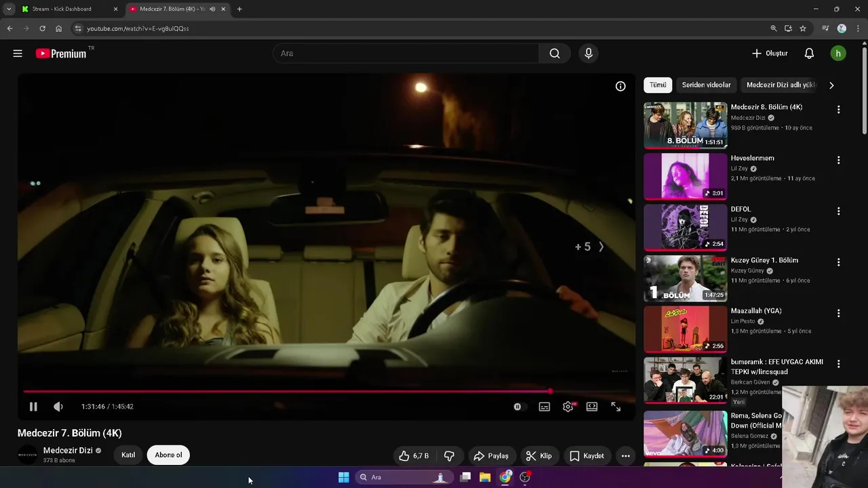Open Medcezir 8. Bölüm thumbnail
868x488 pixels.
tap(686, 125)
